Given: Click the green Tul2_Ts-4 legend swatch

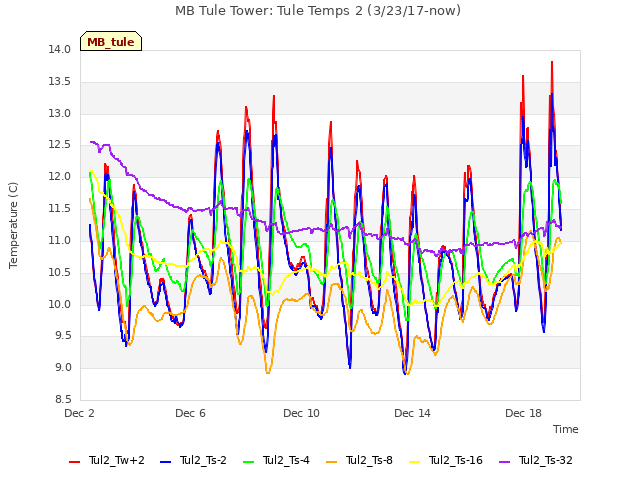Looking at the screenshot, I should [x=249, y=462].
